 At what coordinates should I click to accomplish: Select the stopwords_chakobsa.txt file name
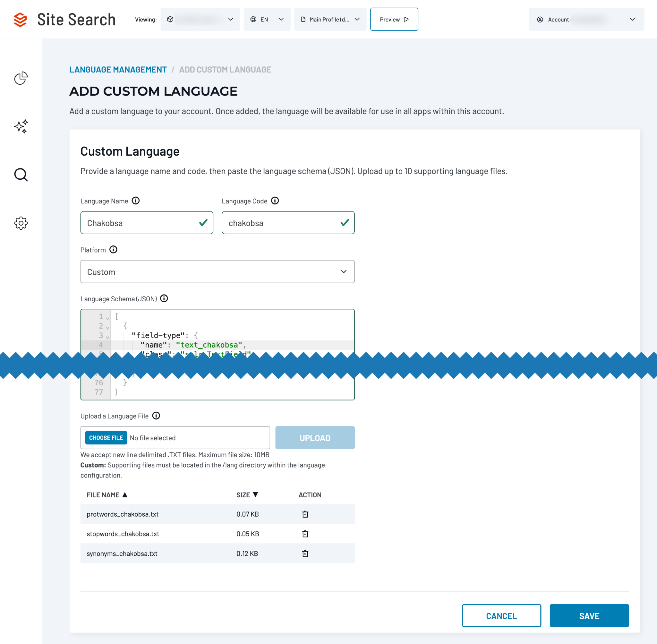coord(123,534)
